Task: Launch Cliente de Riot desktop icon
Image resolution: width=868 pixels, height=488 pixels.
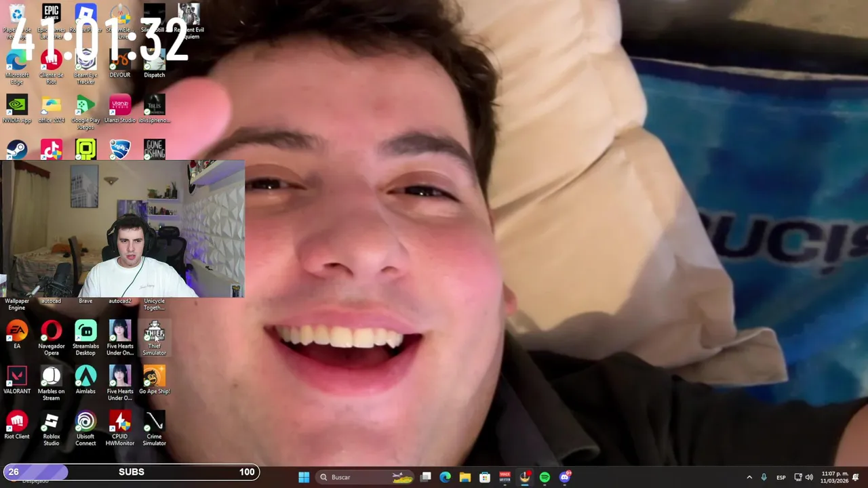Action: [x=51, y=67]
